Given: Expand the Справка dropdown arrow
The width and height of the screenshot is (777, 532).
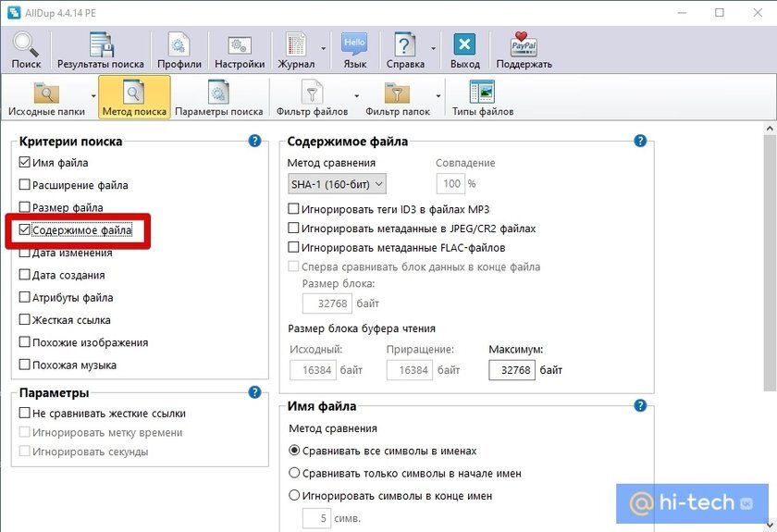Looking at the screenshot, I should tap(433, 49).
